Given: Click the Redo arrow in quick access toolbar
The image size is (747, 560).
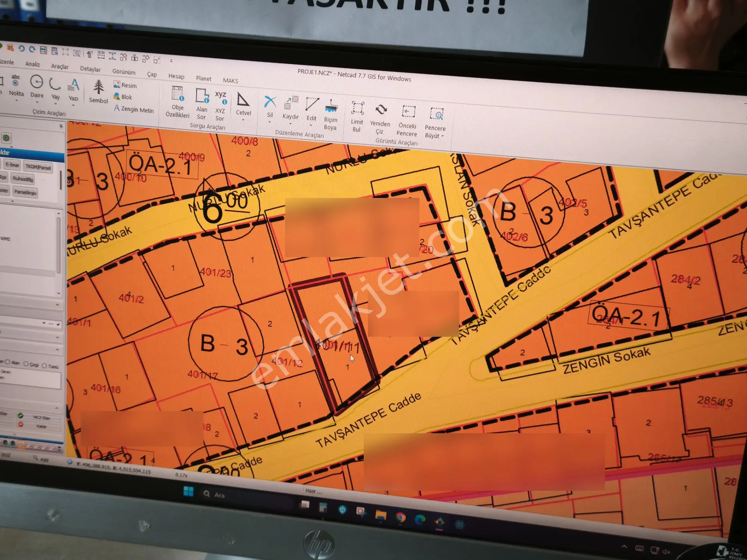Looking at the screenshot, I should pos(32,49).
